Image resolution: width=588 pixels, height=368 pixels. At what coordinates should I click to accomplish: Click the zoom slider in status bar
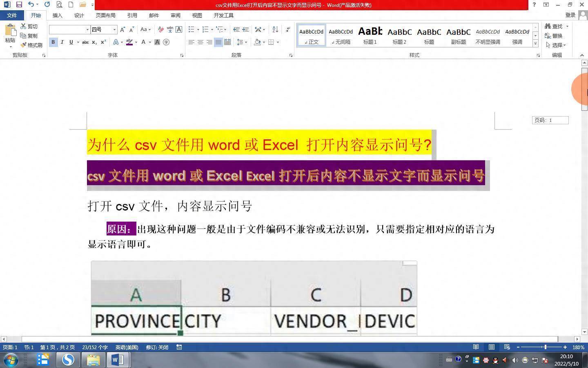(545, 347)
